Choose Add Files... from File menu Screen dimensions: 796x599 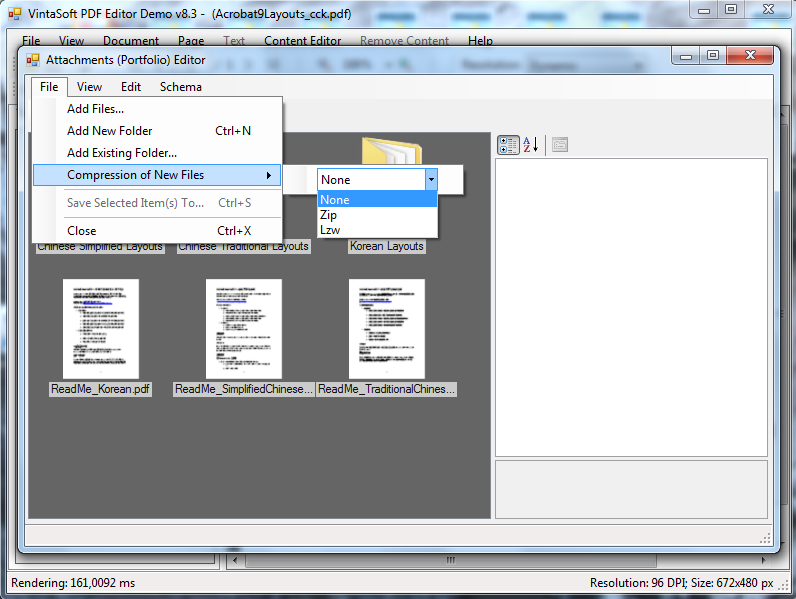157,109
